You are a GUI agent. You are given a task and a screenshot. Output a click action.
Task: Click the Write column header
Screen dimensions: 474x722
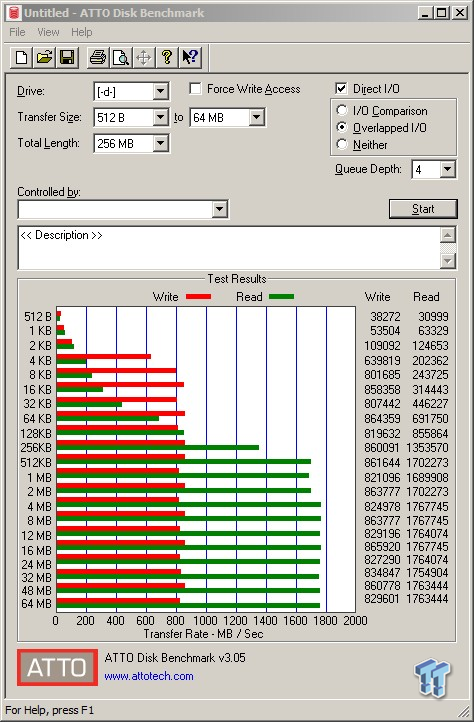[x=378, y=297]
